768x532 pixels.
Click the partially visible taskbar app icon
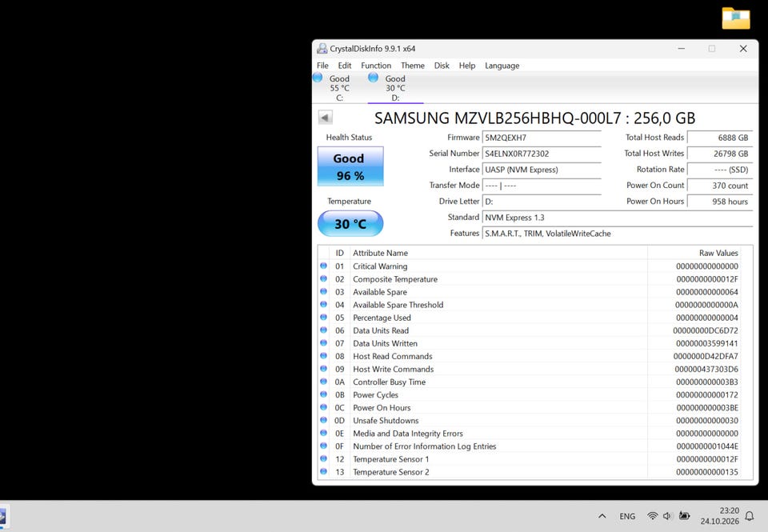[x=2, y=516]
